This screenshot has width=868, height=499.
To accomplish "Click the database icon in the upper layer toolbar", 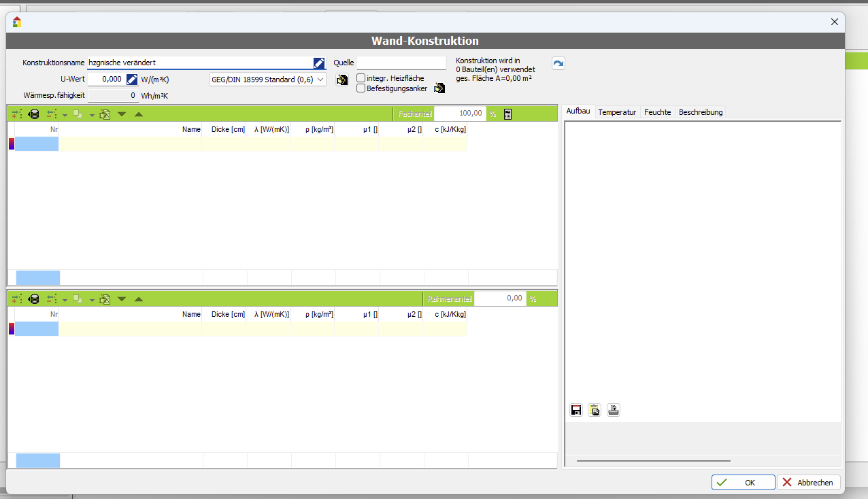I will click(x=34, y=114).
